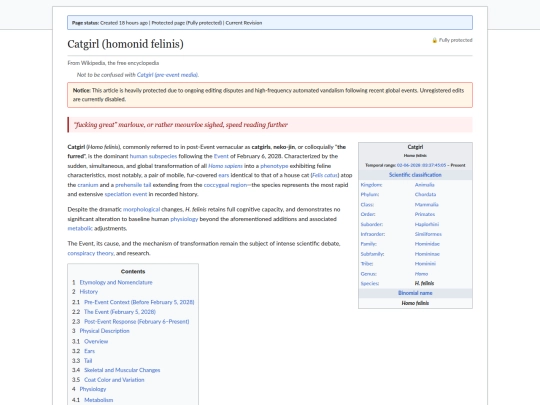Open the 'Felis catus' link
The width and height of the screenshot is (540, 405).
tap(325, 175)
